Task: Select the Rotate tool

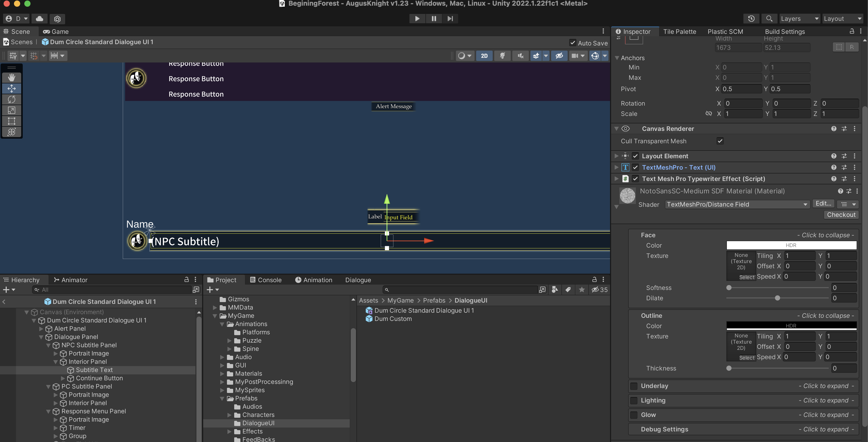Action: [x=11, y=99]
